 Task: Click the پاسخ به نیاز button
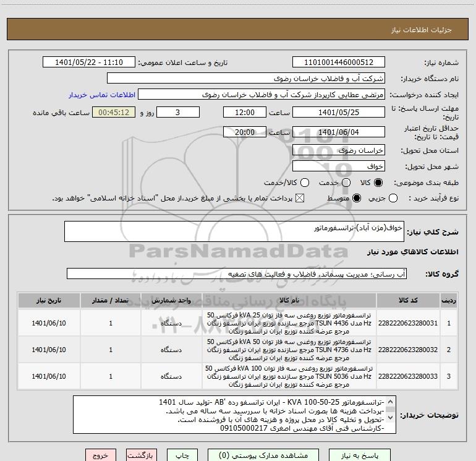click(360, 455)
